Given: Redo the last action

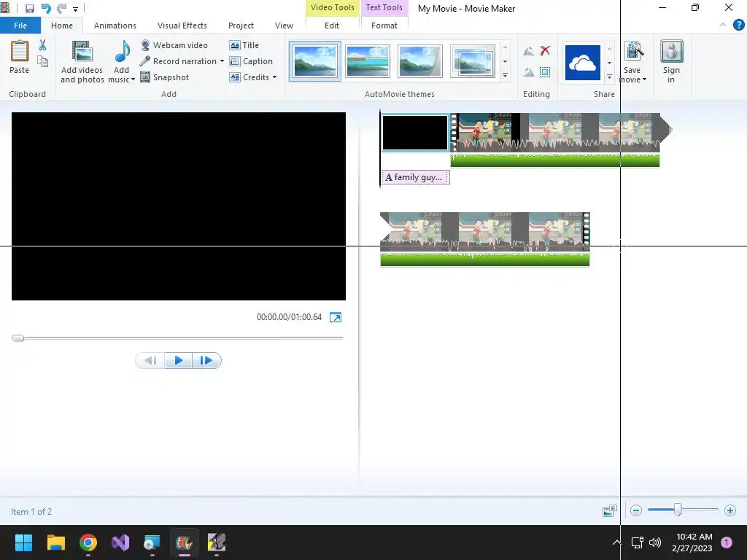Looking at the screenshot, I should pos(61,9).
